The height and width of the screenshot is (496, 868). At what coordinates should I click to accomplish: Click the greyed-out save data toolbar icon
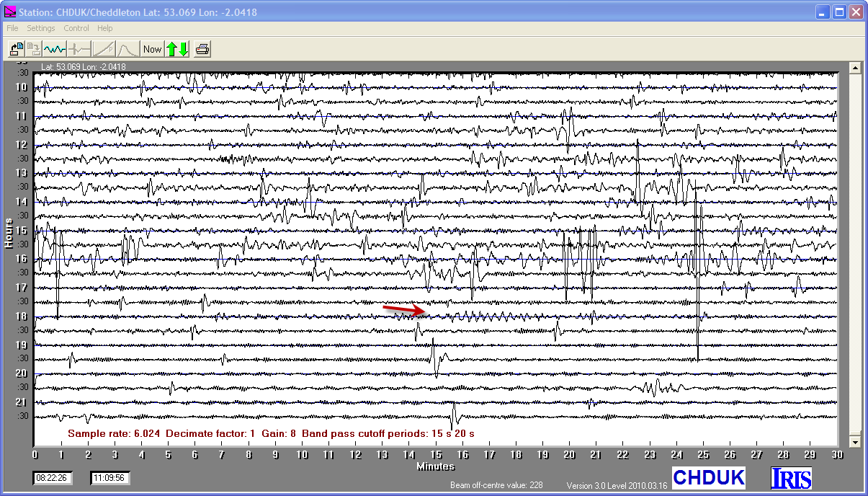33,49
